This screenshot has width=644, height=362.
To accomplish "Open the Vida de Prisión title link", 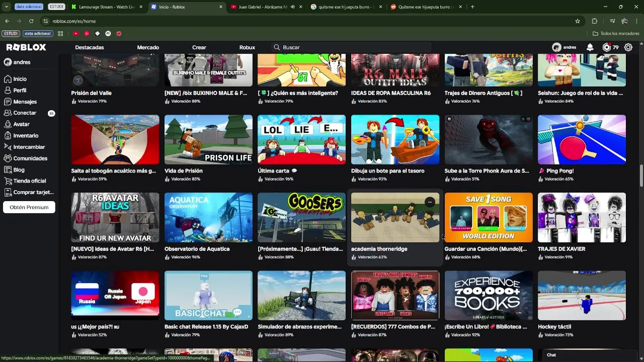I will [x=183, y=171].
